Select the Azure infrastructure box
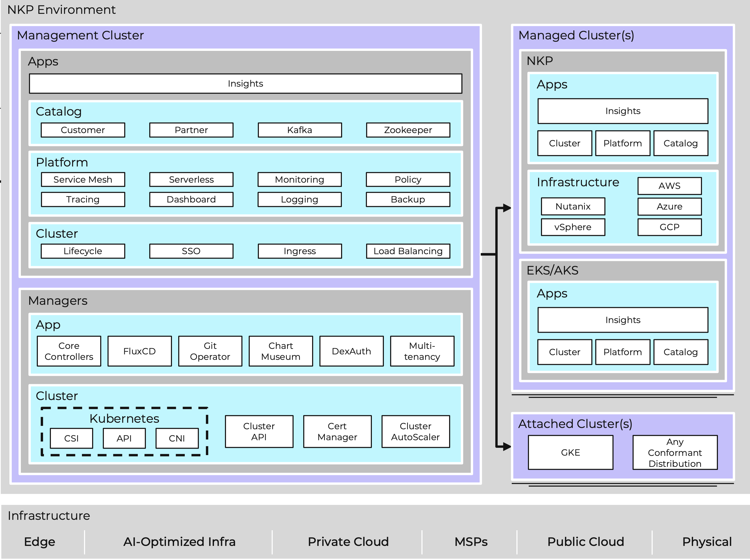This screenshot has width=750, height=560. (x=669, y=206)
